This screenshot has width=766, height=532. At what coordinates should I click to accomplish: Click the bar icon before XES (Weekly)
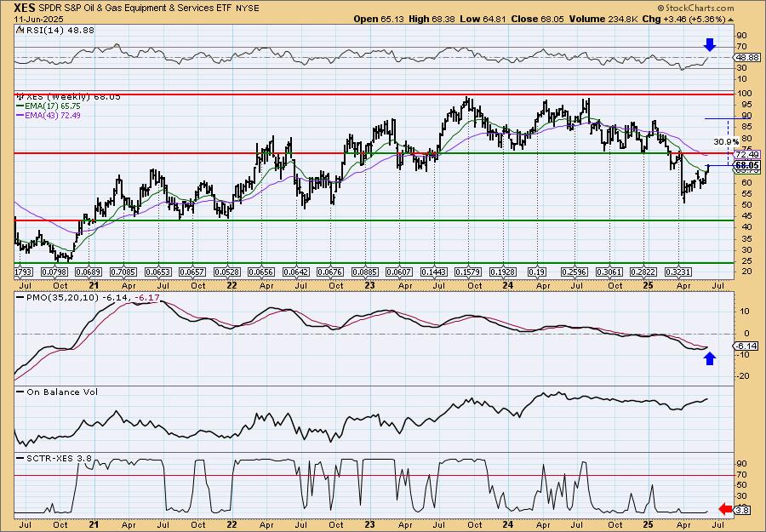pos(20,97)
